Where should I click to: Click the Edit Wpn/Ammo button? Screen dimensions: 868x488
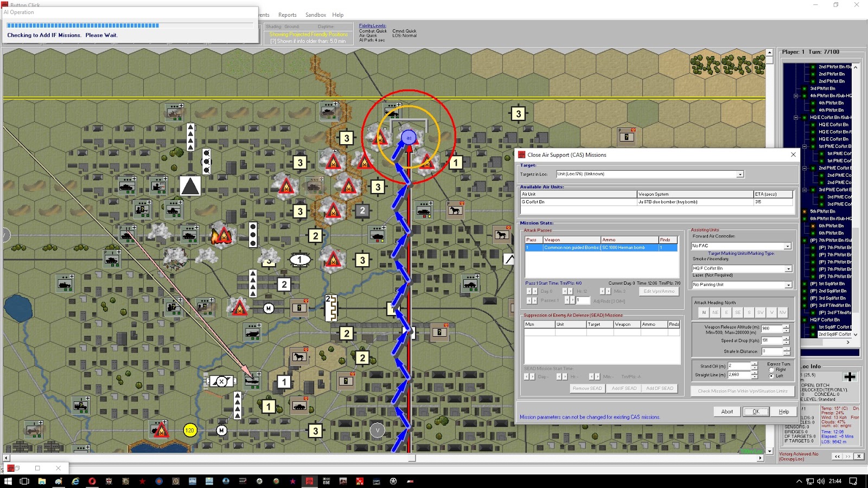(x=659, y=291)
